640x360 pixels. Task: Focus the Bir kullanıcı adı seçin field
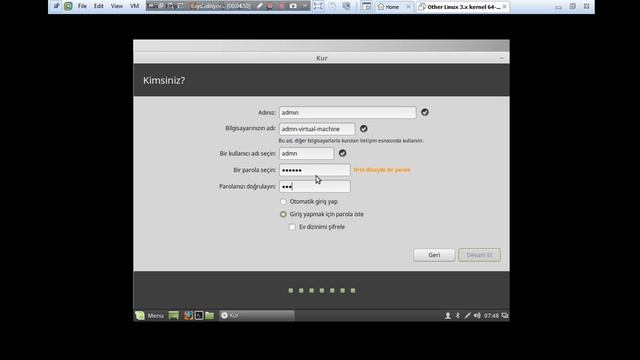coord(307,153)
